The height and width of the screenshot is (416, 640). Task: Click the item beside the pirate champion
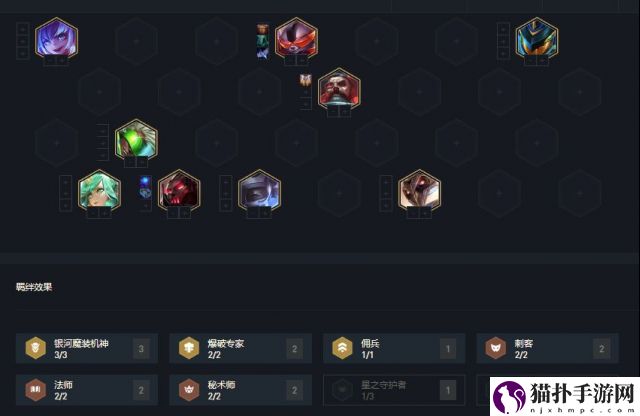click(x=305, y=80)
